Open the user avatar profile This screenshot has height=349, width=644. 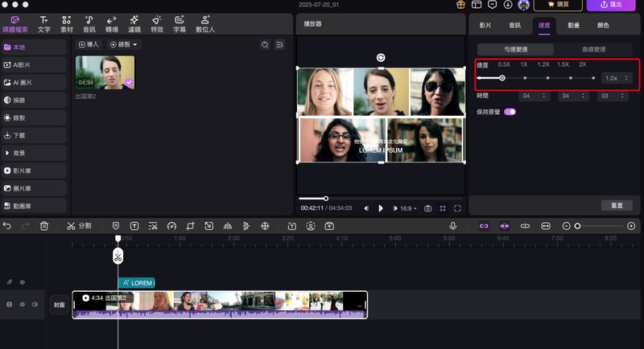tap(524, 5)
